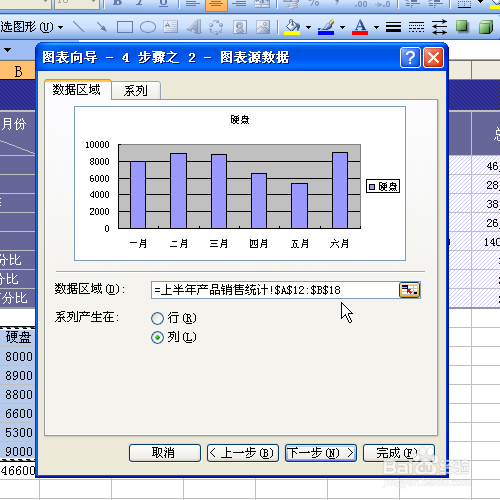The height and width of the screenshot is (500, 500).
Task: Switch to the 系列 tab
Action: (136, 90)
